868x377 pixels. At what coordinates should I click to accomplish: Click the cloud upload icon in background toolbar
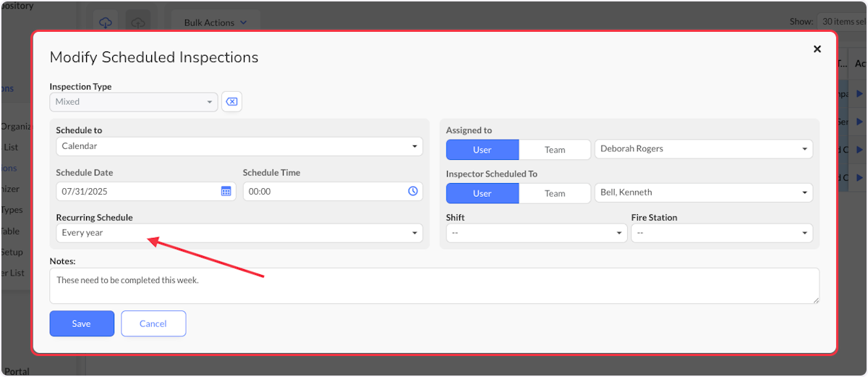click(x=138, y=22)
